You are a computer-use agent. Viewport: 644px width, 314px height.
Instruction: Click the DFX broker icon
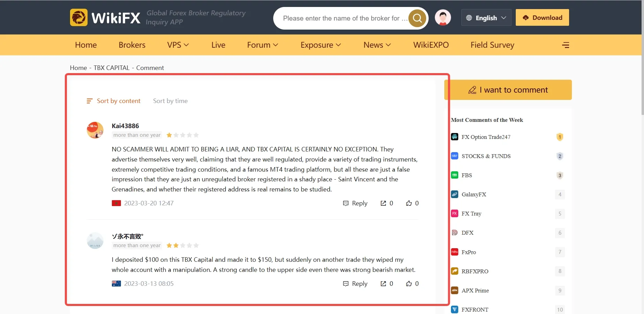click(454, 233)
